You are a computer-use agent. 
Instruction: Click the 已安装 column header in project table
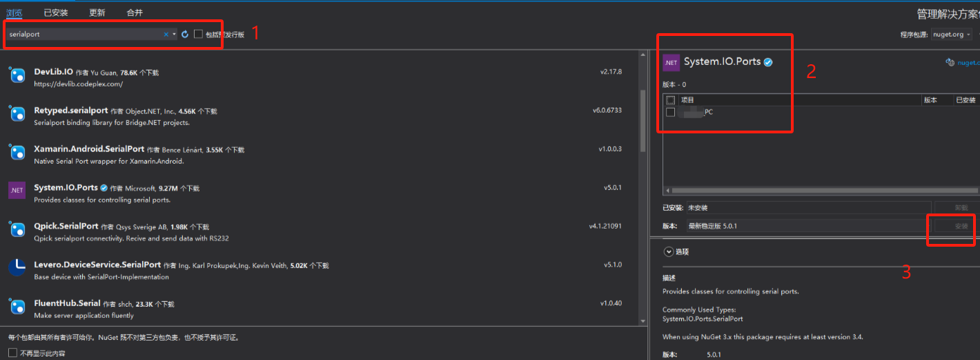[x=966, y=100]
